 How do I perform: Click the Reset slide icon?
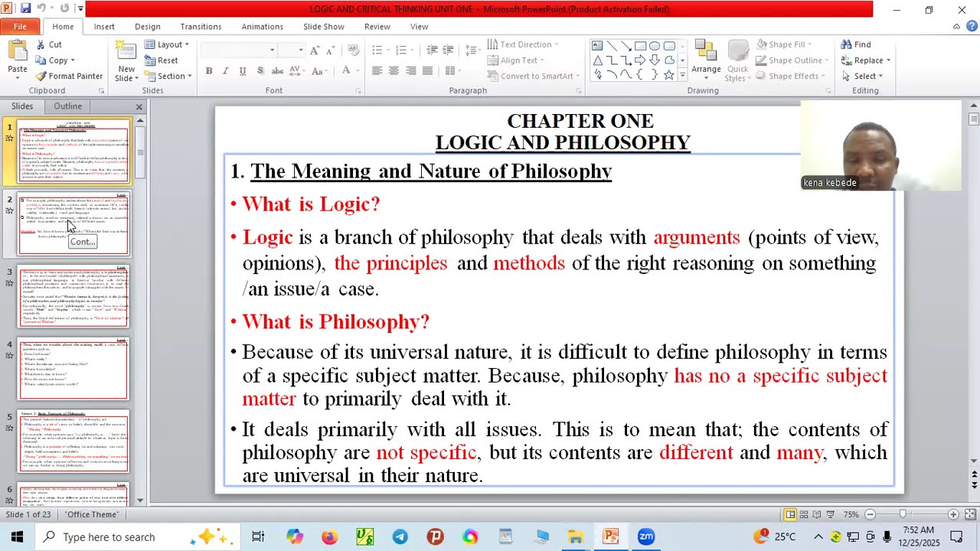(x=149, y=60)
